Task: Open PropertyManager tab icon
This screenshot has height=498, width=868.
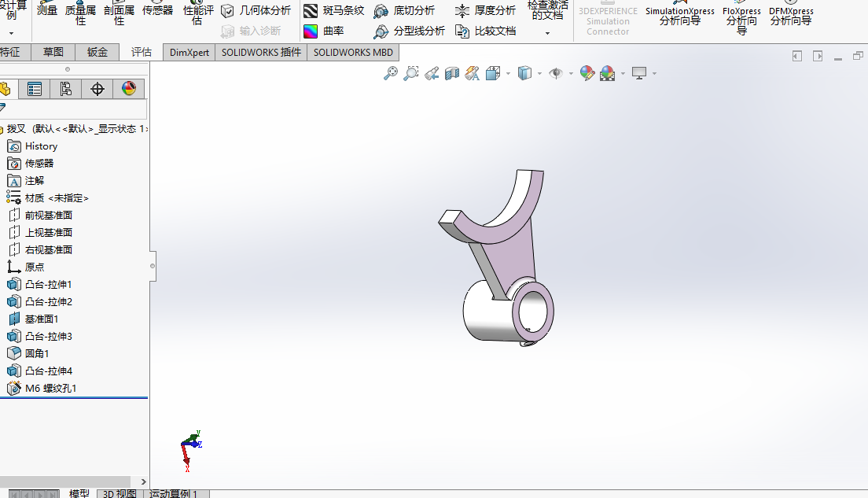Action: pos(35,89)
